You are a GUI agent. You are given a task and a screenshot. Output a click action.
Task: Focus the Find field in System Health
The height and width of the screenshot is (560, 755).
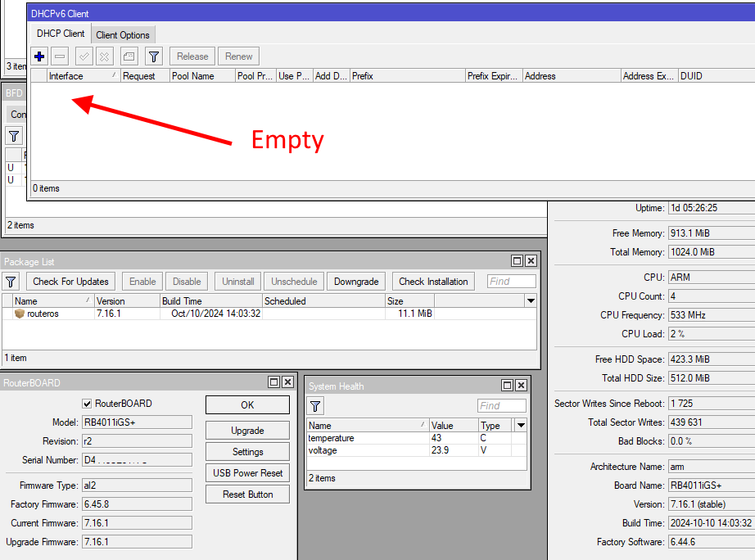[502, 406]
